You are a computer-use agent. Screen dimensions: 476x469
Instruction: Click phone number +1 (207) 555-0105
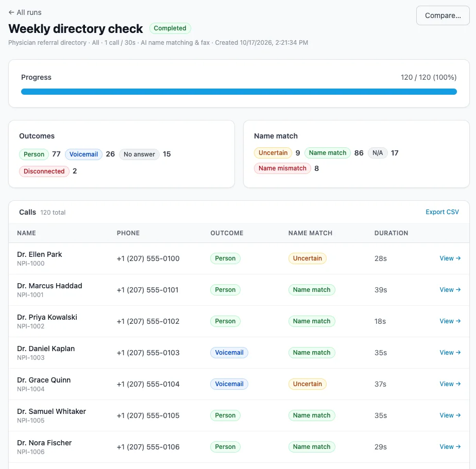(x=148, y=415)
